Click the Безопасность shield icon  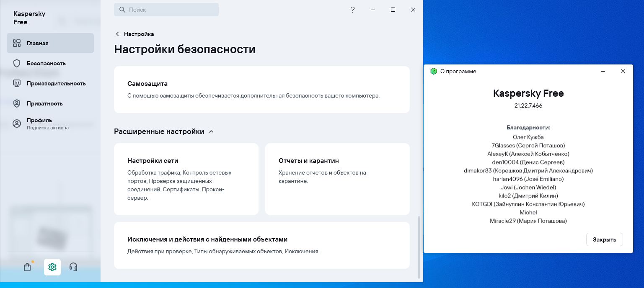pos(17,63)
